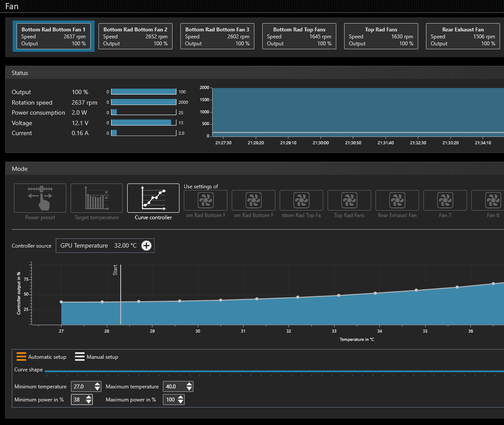
Task: Select the Rear Exhaust Fan speed tile
Action: [463, 36]
